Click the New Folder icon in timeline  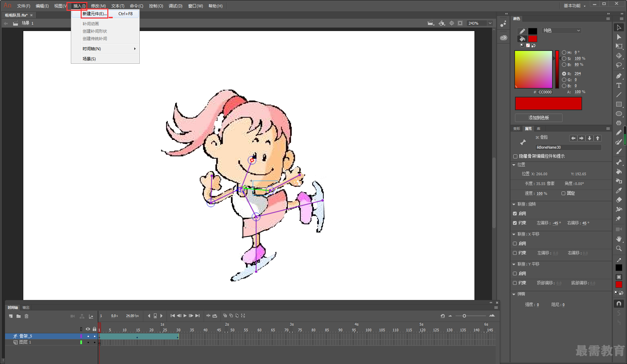click(19, 316)
